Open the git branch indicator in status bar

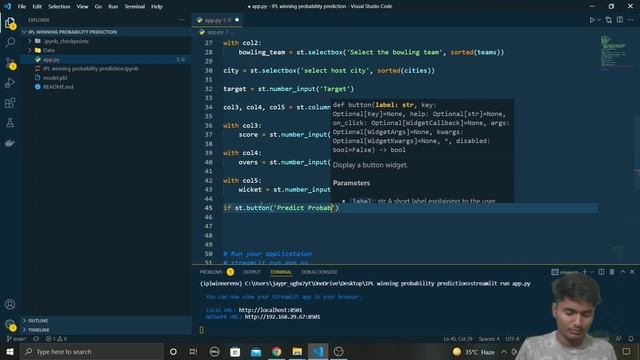coord(16,339)
